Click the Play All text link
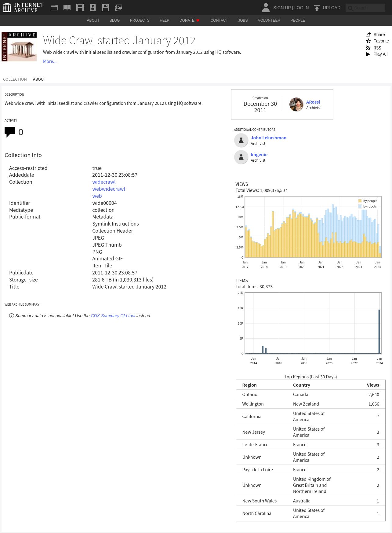 point(380,54)
